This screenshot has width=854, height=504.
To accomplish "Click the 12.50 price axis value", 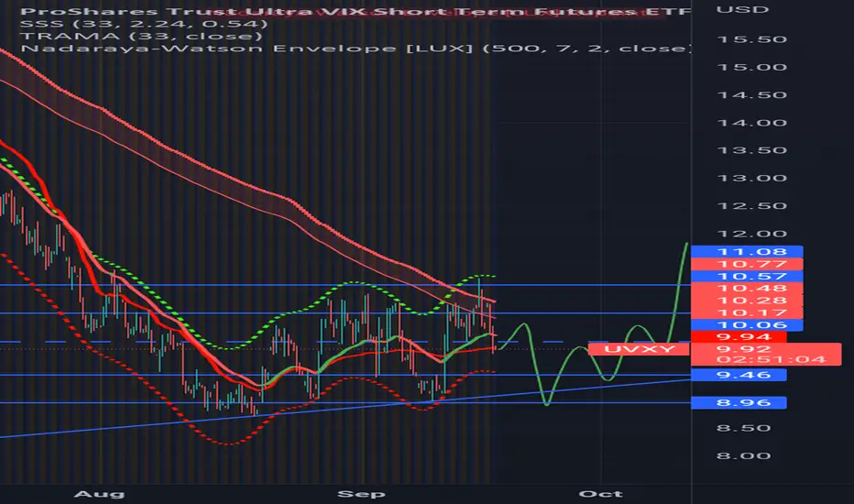I will pyautogui.click(x=752, y=206).
